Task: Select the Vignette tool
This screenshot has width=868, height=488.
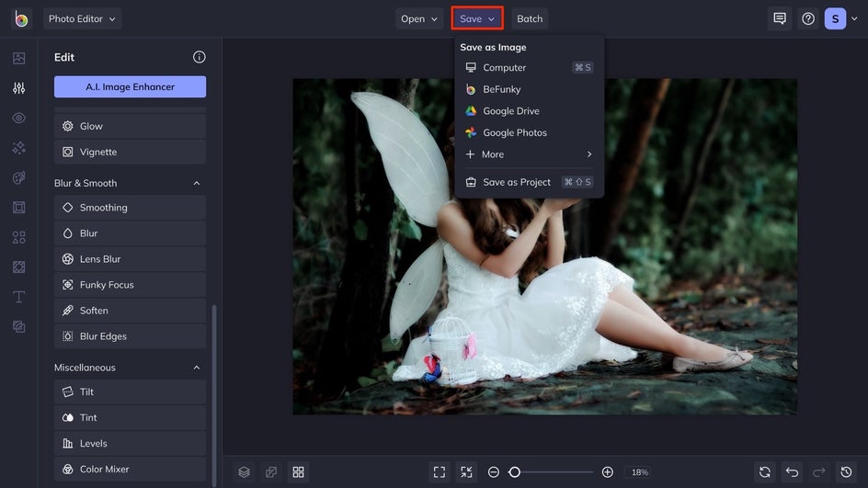Action: click(130, 152)
